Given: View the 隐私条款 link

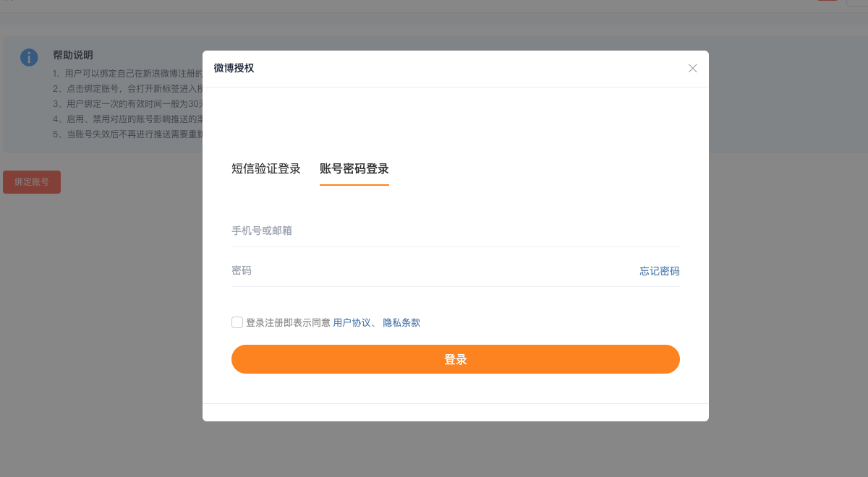Looking at the screenshot, I should 401,322.
